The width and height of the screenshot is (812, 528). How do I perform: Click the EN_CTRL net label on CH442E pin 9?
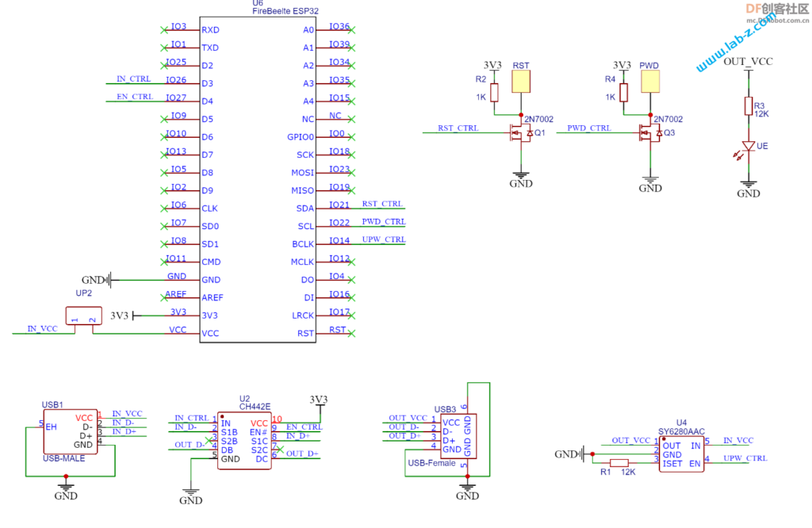point(304,427)
